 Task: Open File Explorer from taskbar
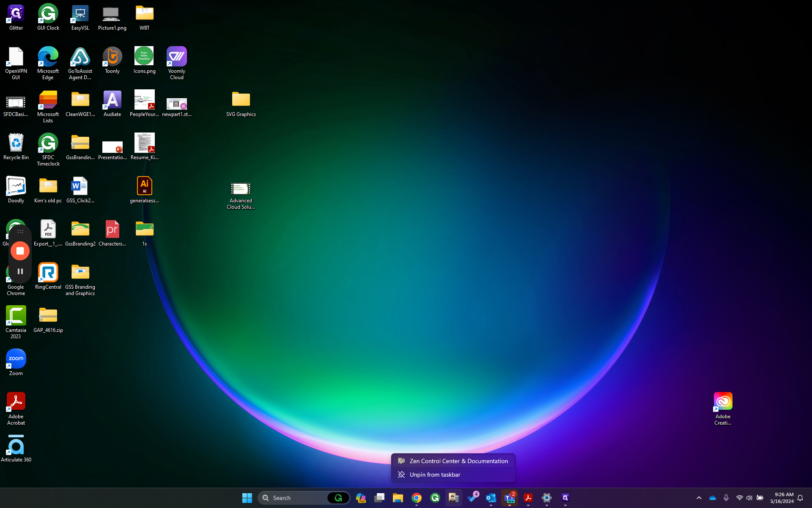click(x=398, y=498)
